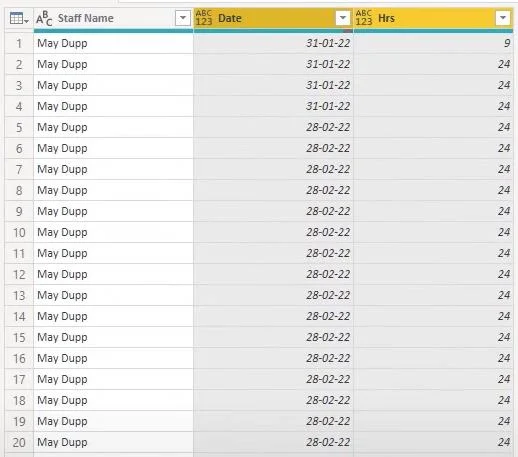Select row number 1
This screenshot has height=457, width=518.
[19, 43]
